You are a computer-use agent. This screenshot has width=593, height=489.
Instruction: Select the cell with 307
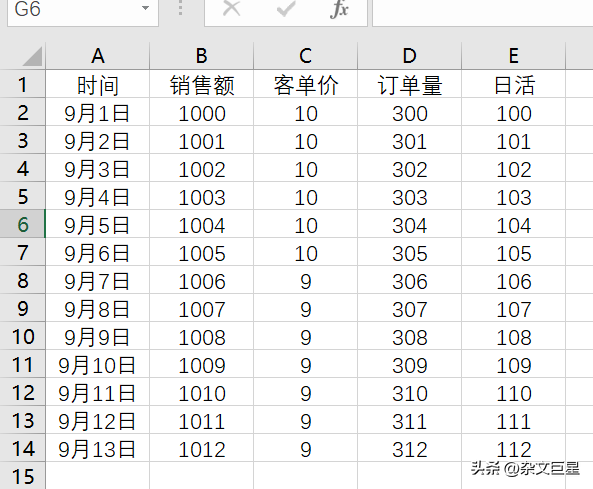[410, 308]
